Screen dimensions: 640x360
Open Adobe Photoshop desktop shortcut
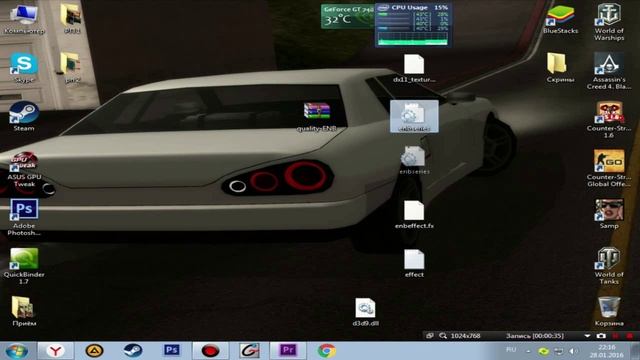pos(24,217)
